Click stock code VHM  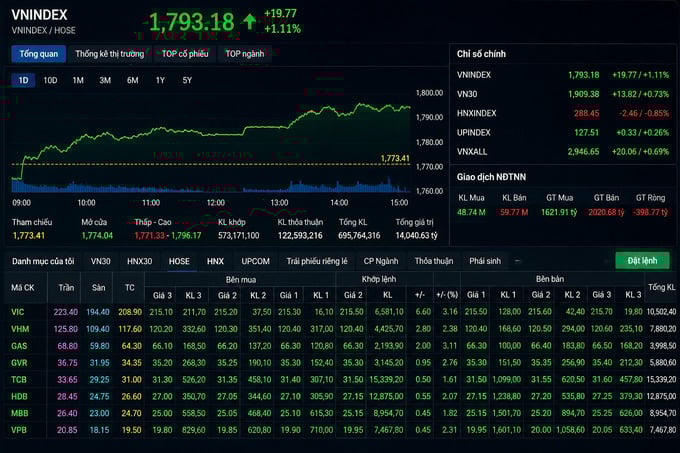(x=20, y=329)
